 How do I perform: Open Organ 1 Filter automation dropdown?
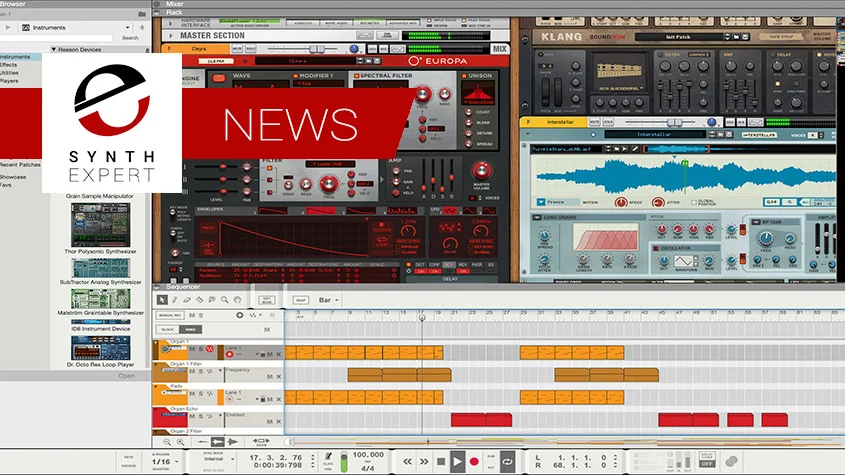pos(220,371)
